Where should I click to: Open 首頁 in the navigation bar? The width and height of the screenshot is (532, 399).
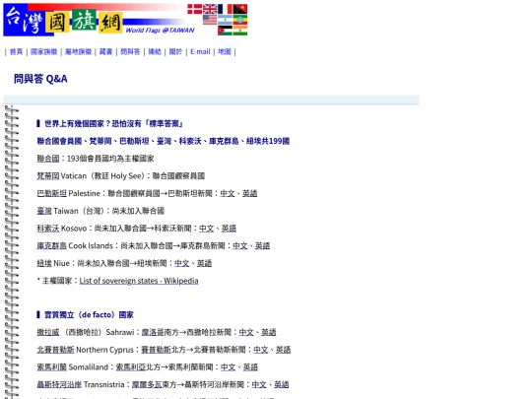(x=16, y=51)
